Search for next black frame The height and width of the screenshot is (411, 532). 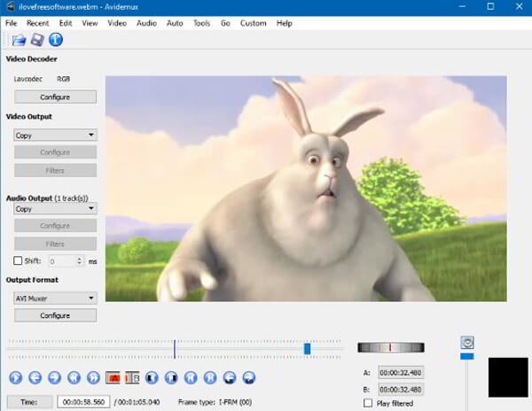pos(171,377)
